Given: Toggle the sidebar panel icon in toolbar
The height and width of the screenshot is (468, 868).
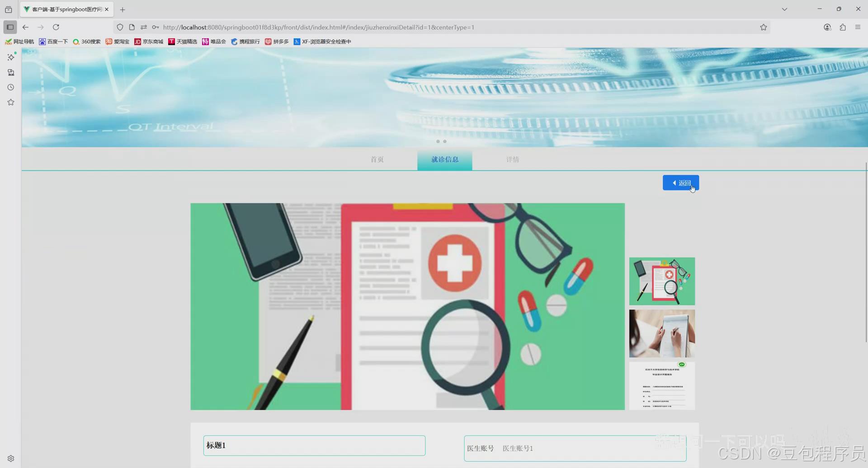Looking at the screenshot, I should tap(10, 27).
